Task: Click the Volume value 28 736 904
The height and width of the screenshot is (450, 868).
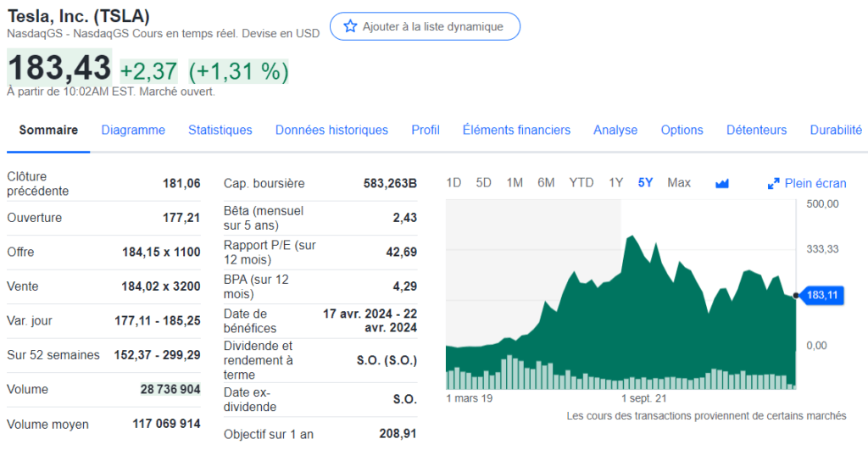Action: pyautogui.click(x=170, y=389)
